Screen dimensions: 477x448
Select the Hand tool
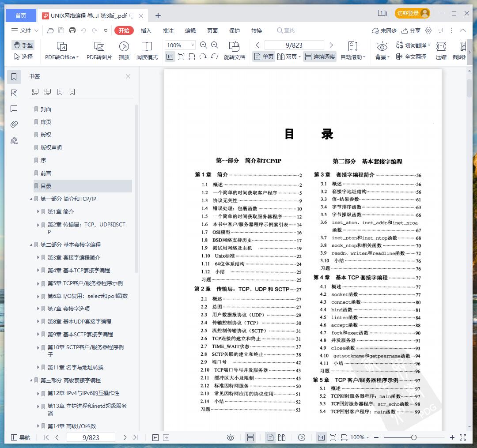coord(23,45)
